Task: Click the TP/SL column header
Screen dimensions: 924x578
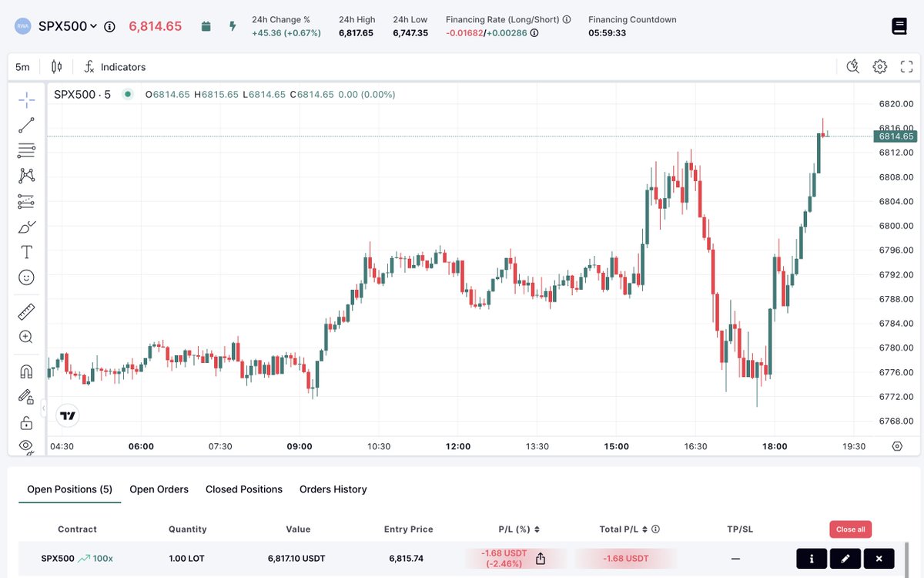Action: coord(740,529)
